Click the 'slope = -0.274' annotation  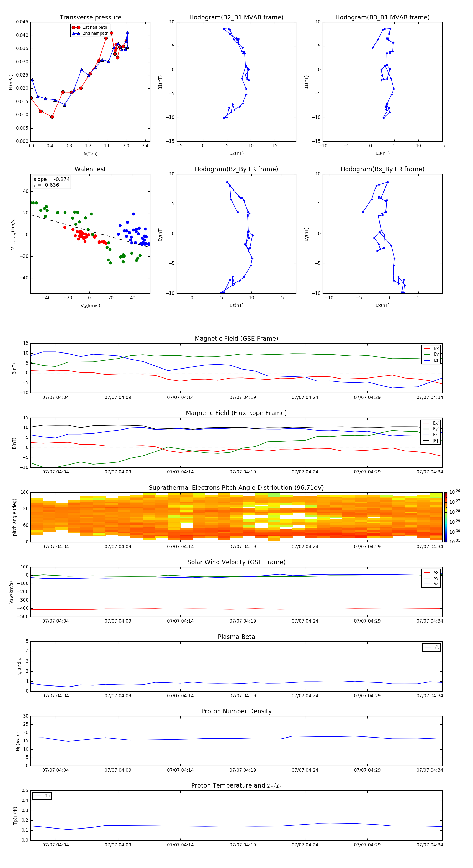tap(52, 179)
